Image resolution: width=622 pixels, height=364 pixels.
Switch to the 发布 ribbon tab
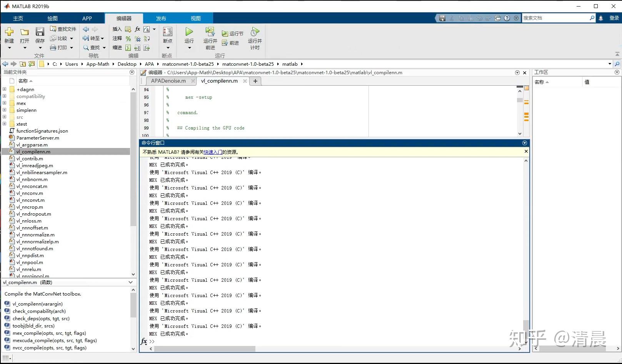tap(161, 18)
